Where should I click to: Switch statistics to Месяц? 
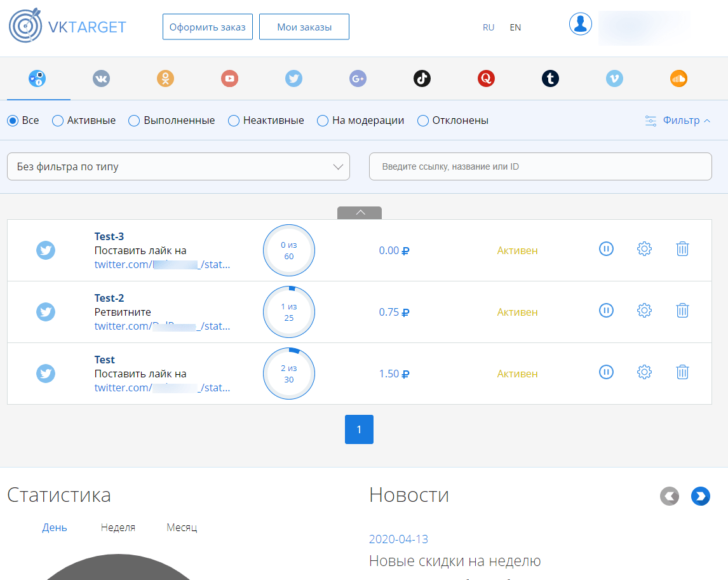tap(182, 527)
